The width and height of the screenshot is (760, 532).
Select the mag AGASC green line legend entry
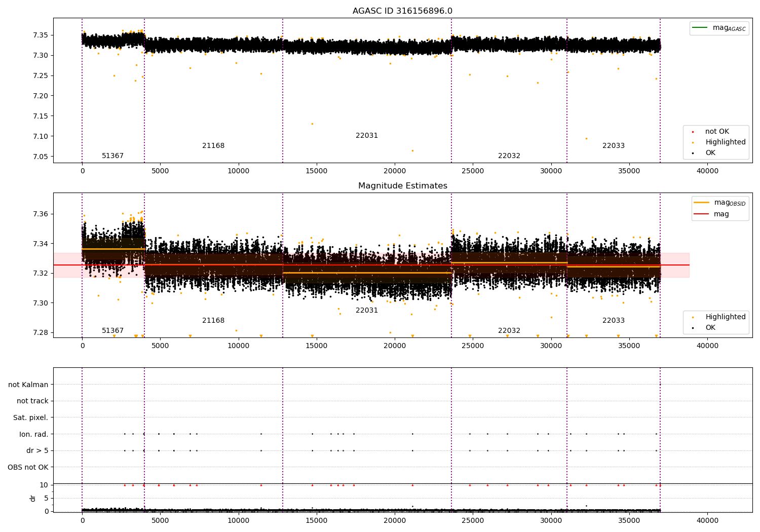[719, 28]
